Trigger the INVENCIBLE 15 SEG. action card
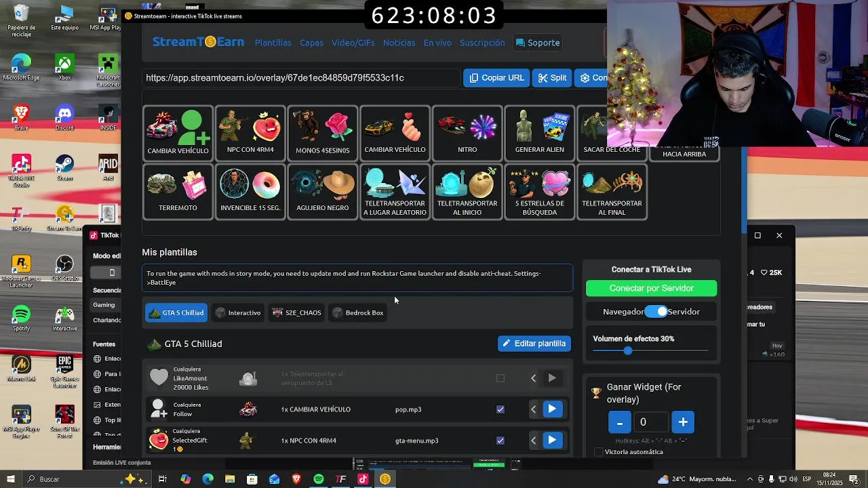The width and height of the screenshot is (868, 488). coord(250,192)
